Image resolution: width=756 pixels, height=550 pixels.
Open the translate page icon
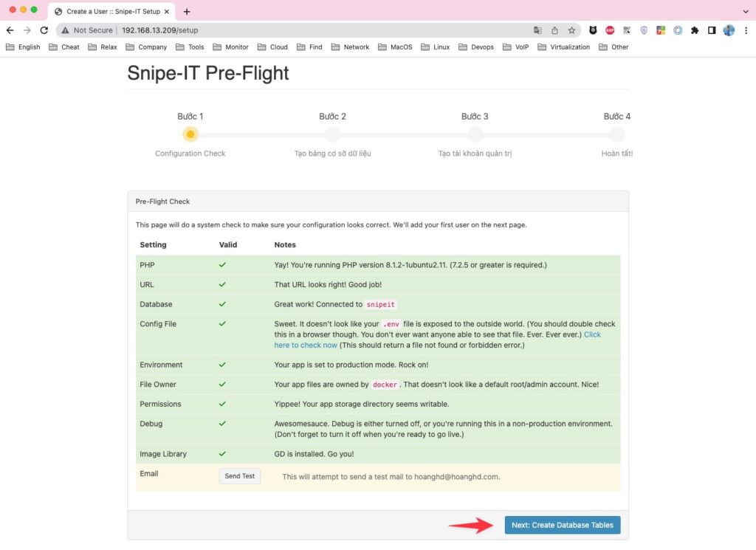click(537, 30)
